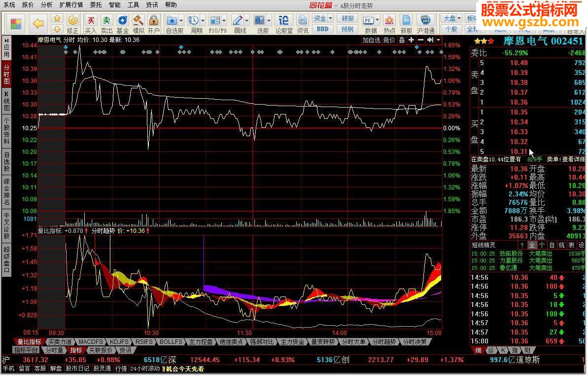
Task: Click the ? help button in 短线精灵
Action: click(x=522, y=245)
